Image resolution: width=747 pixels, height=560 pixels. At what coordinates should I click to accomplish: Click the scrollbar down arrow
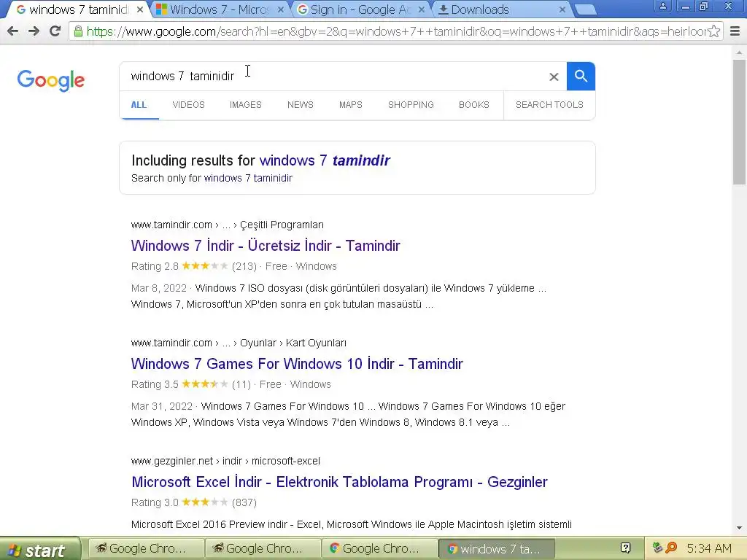[739, 528]
